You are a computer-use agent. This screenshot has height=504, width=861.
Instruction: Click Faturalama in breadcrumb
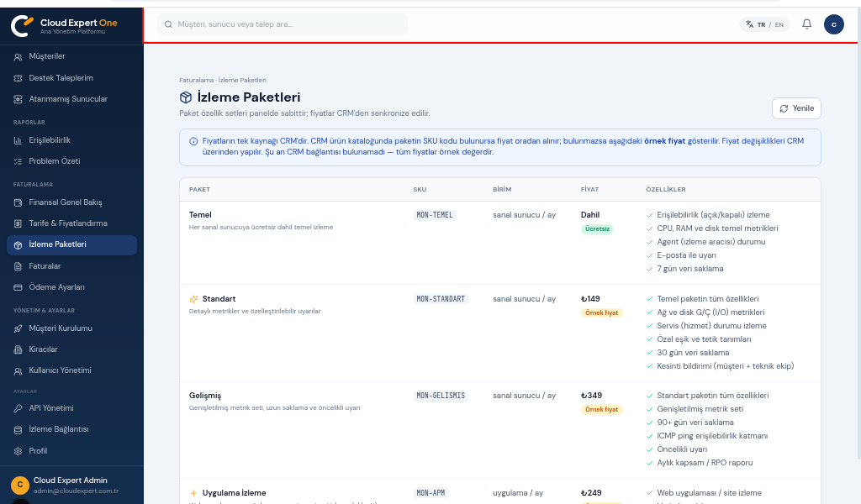tap(196, 80)
